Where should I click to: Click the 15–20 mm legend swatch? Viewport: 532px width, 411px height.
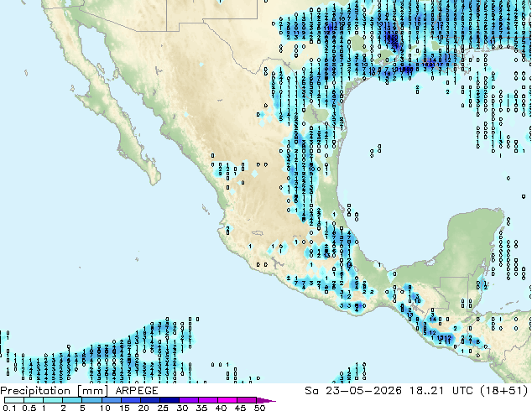tap(130, 400)
